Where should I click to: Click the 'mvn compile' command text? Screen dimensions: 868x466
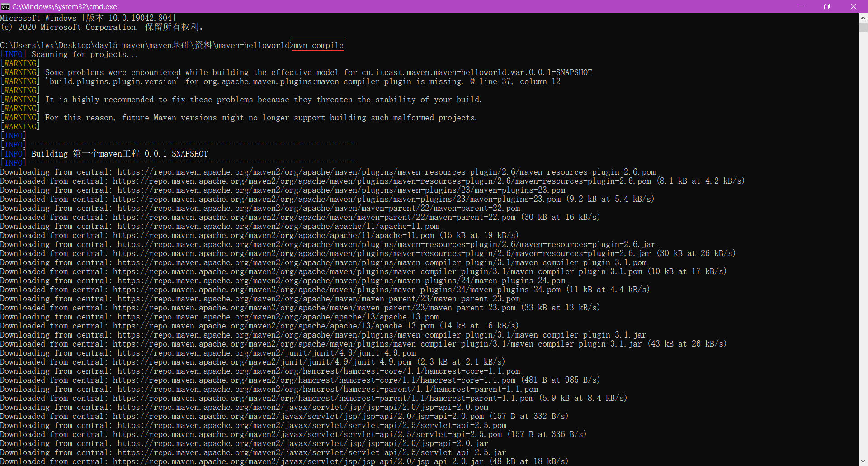point(319,45)
